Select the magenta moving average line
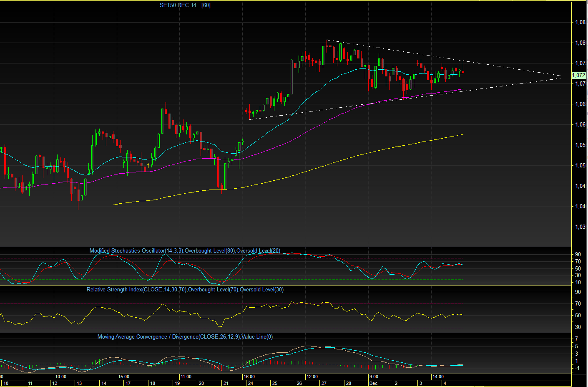Image resolution: width=588 pixels, height=387 pixels. coord(231,159)
